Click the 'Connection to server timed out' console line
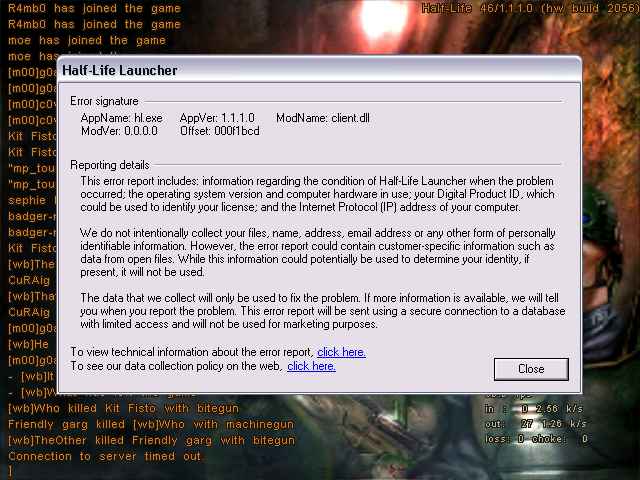Image resolution: width=640 pixels, height=480 pixels. pos(104,456)
